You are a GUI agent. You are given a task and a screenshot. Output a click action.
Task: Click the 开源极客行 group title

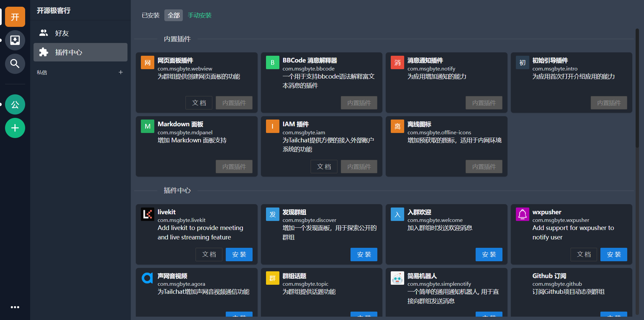click(x=54, y=10)
